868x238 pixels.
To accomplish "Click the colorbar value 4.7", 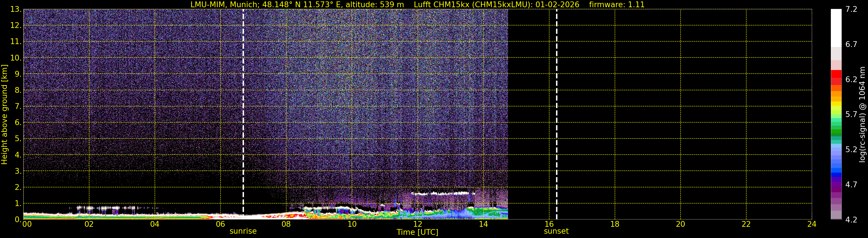I will point(851,185).
